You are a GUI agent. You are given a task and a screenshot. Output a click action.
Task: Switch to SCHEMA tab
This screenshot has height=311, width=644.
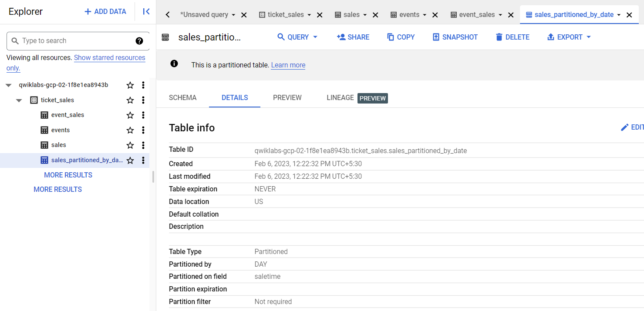point(183,97)
